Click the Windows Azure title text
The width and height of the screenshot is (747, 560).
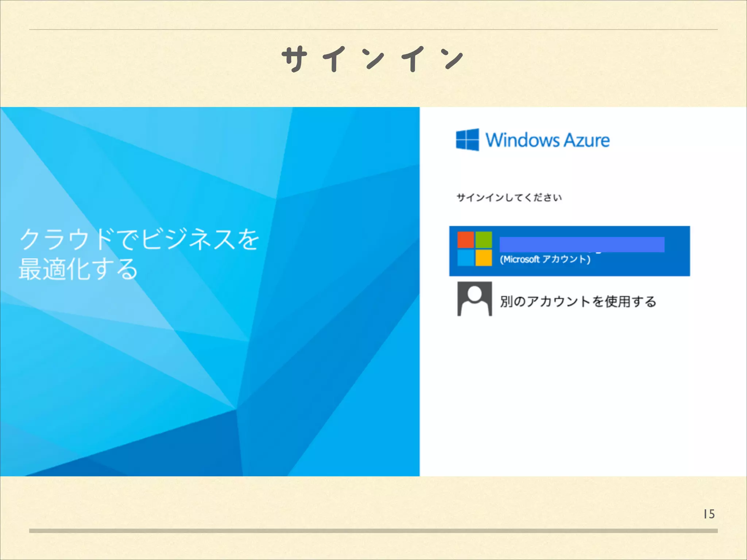pos(547,140)
